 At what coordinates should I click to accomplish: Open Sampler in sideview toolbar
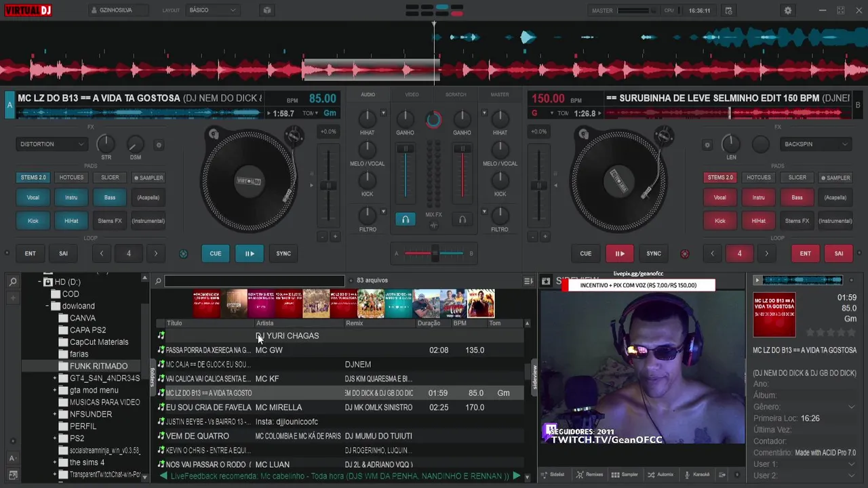[625, 474]
